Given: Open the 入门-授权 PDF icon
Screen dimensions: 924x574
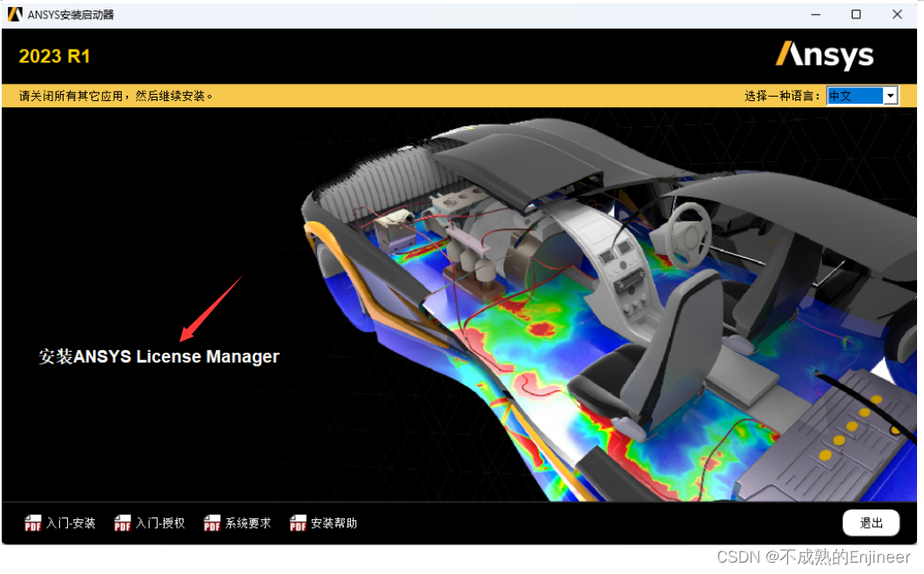Looking at the screenshot, I should (123, 523).
